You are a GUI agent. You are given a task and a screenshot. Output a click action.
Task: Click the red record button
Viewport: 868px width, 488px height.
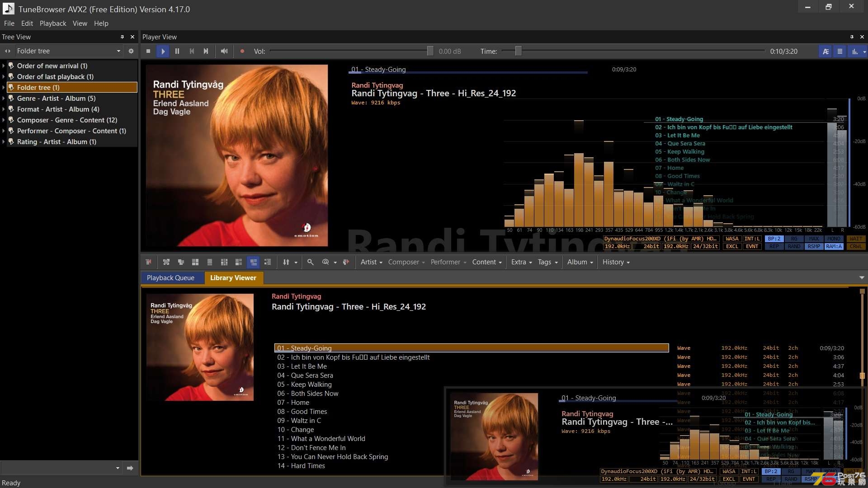(x=242, y=52)
